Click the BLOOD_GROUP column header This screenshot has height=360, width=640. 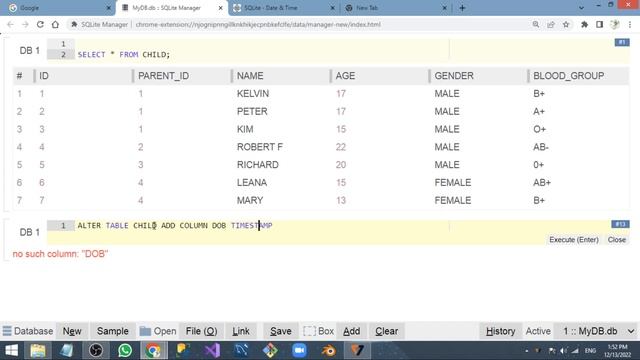(x=579, y=76)
